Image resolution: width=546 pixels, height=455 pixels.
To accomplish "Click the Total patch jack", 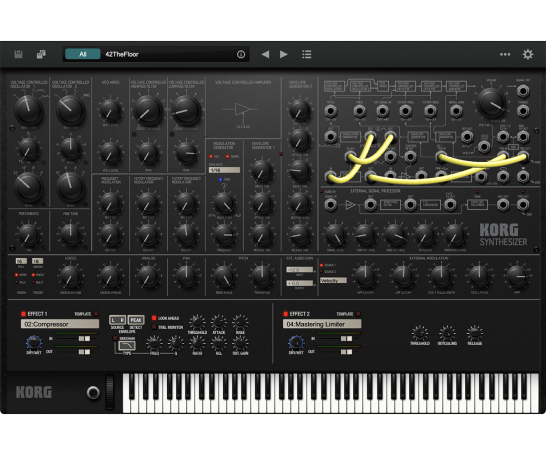I will coord(330,111).
